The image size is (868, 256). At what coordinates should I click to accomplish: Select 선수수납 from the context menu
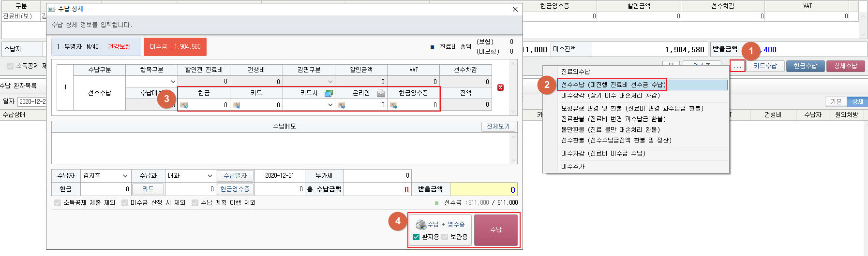(x=613, y=85)
